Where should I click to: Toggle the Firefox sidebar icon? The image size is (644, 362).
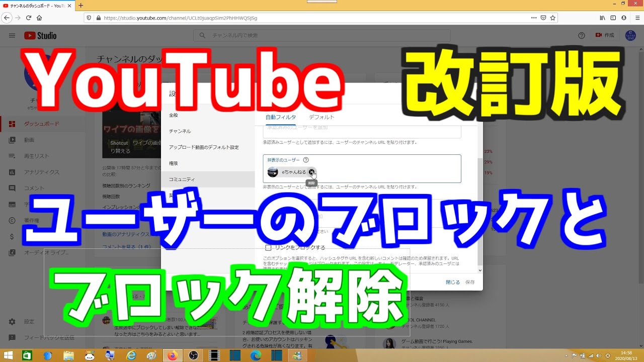pos(613,18)
